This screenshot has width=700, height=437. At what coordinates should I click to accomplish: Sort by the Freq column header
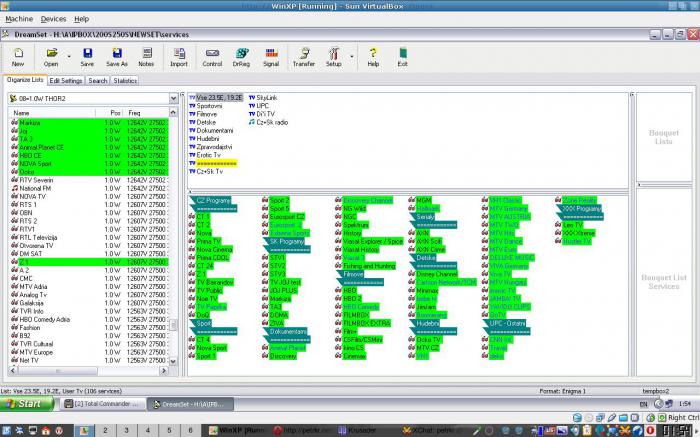(x=146, y=113)
